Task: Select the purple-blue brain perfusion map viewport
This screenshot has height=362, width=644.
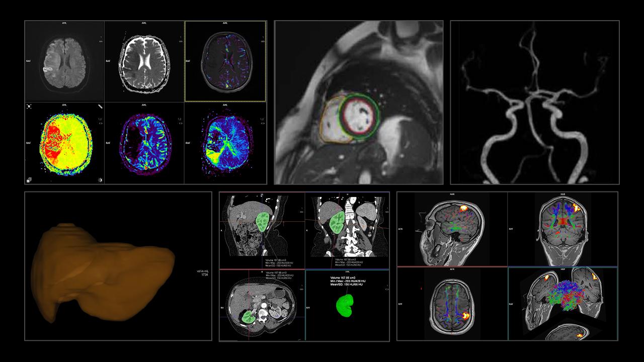Action: pyautogui.click(x=144, y=143)
